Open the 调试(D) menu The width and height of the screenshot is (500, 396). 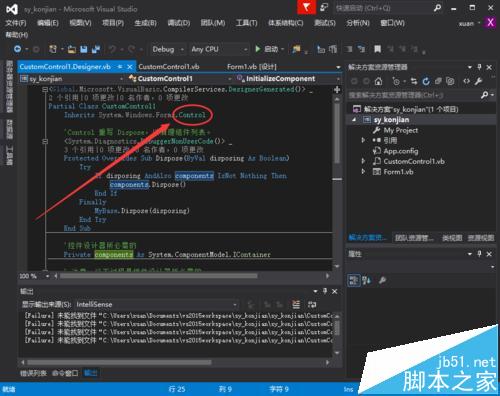(x=179, y=23)
